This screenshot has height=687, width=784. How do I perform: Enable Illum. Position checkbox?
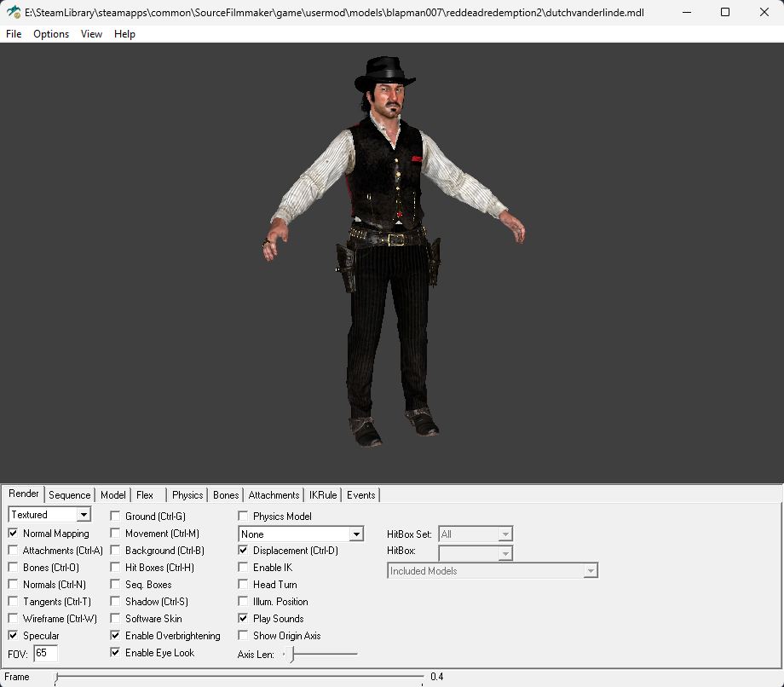(x=243, y=602)
